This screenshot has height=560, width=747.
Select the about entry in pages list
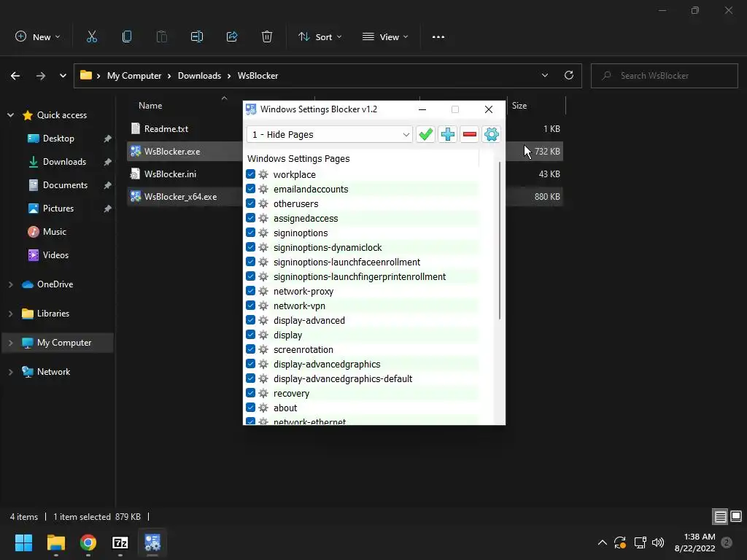(285, 408)
